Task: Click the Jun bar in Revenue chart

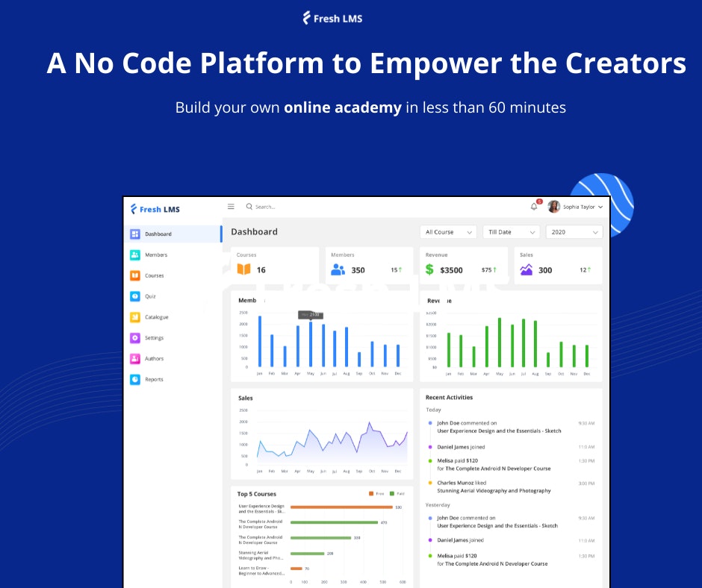Action: click(512, 346)
